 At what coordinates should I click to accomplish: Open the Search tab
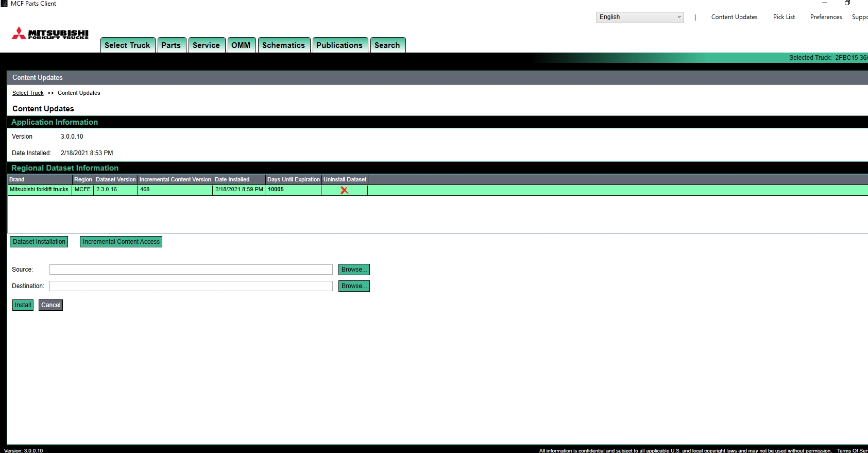(387, 45)
